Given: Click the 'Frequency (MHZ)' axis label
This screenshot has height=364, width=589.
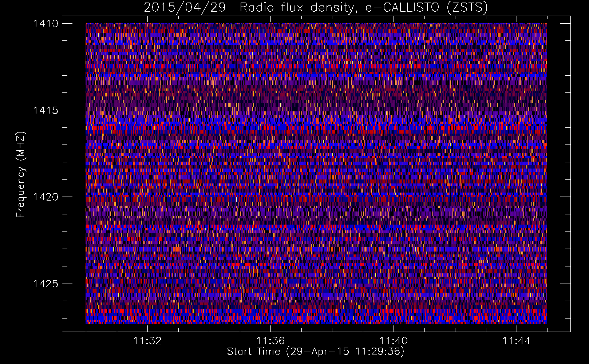Looking at the screenshot, I should pos(21,175).
